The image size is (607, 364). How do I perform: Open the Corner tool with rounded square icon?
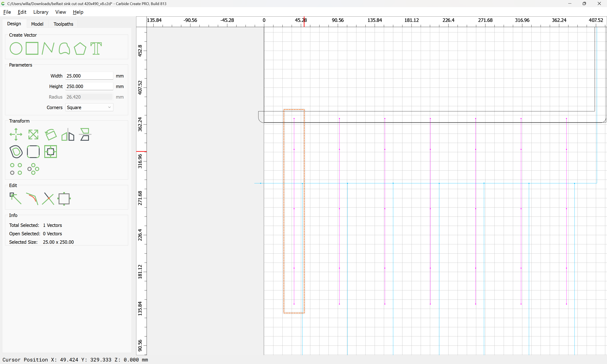33,152
